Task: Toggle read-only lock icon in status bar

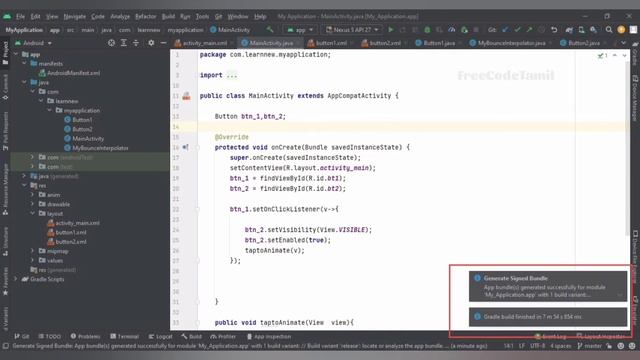Action: pyautogui.click(x=609, y=346)
